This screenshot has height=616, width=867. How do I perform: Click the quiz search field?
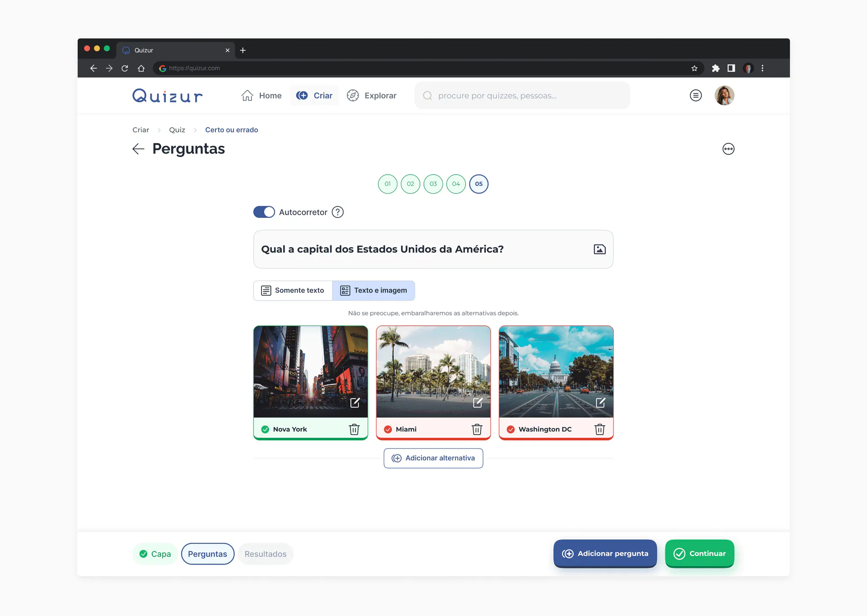pos(522,96)
